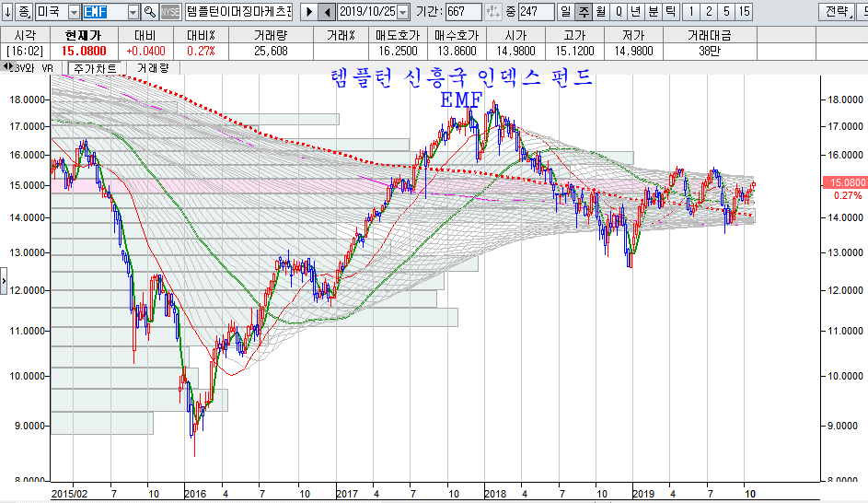Click the 247 count input field
This screenshot has width=868, height=503.
(x=536, y=12)
